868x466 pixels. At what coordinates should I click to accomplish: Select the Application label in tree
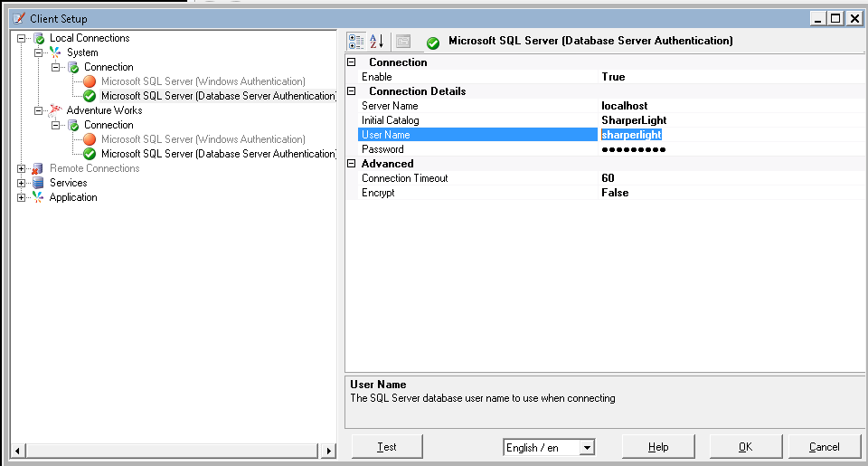(73, 197)
